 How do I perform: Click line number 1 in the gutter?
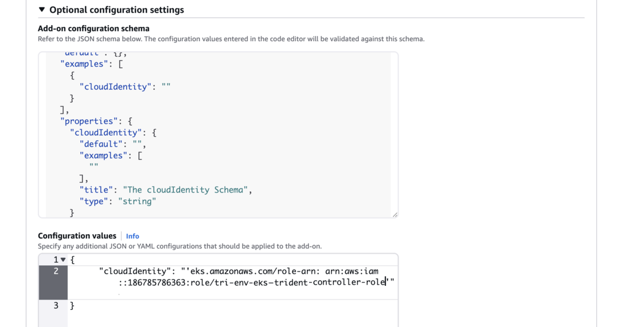(x=56, y=260)
